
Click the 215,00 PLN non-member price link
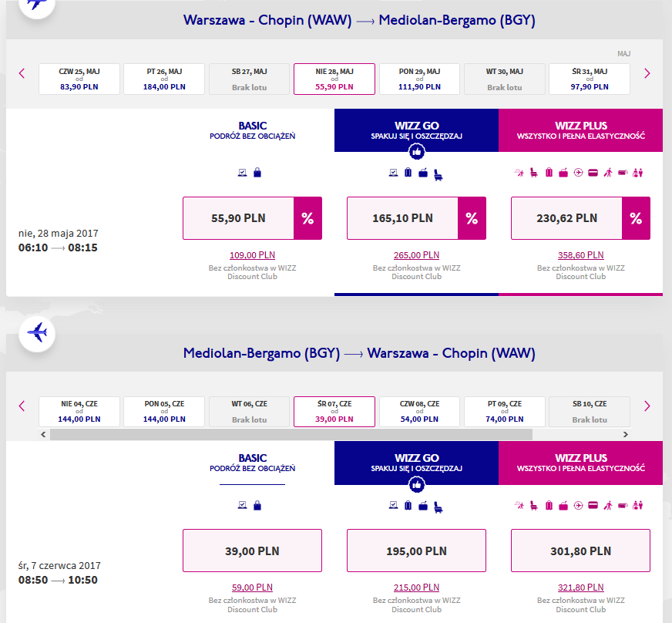(x=417, y=588)
